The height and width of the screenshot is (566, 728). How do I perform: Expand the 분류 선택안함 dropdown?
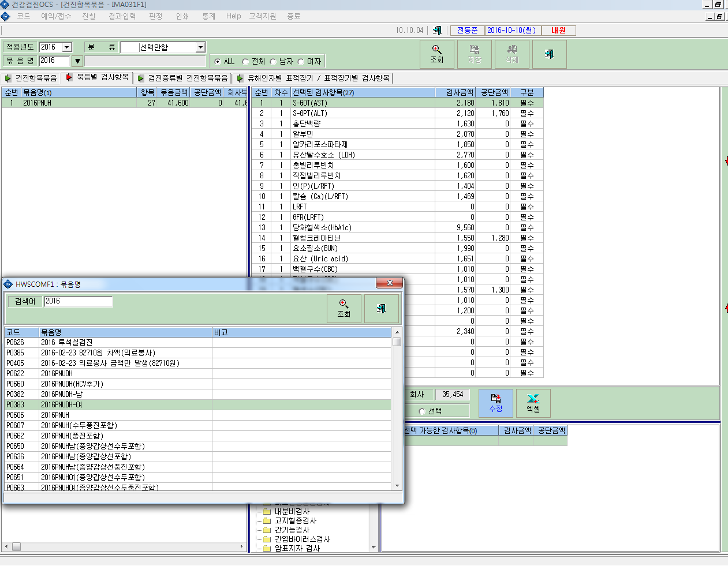pyautogui.click(x=200, y=47)
